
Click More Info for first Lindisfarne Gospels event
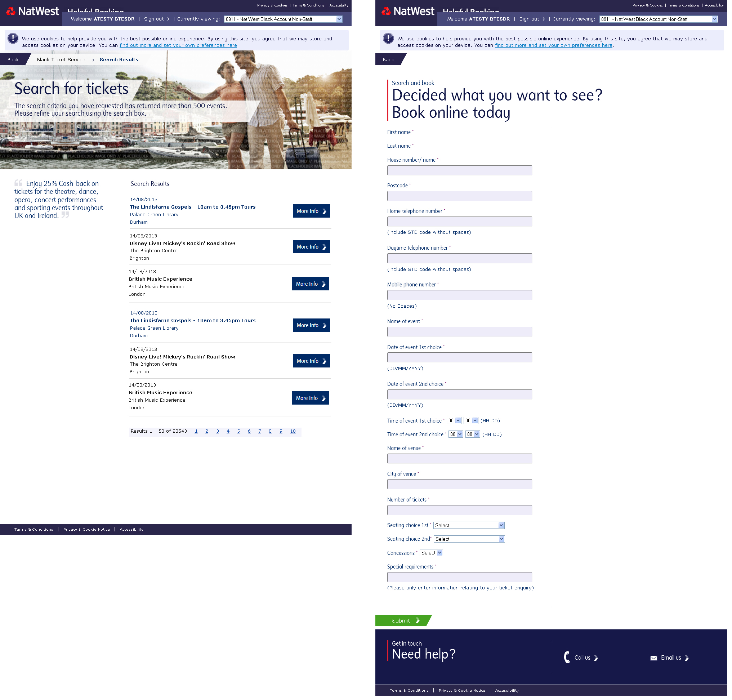[311, 211]
